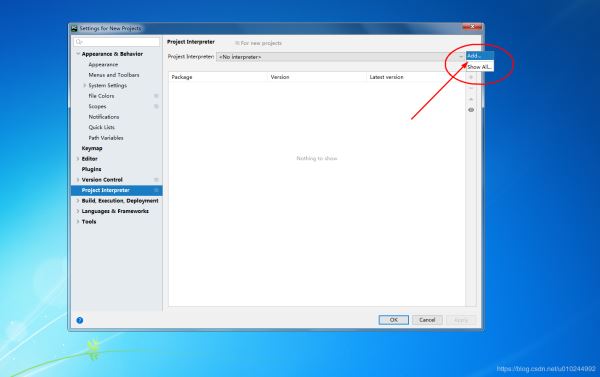The height and width of the screenshot is (377, 600).
Task: Toggle the show early releases eye icon
Action: click(471, 110)
